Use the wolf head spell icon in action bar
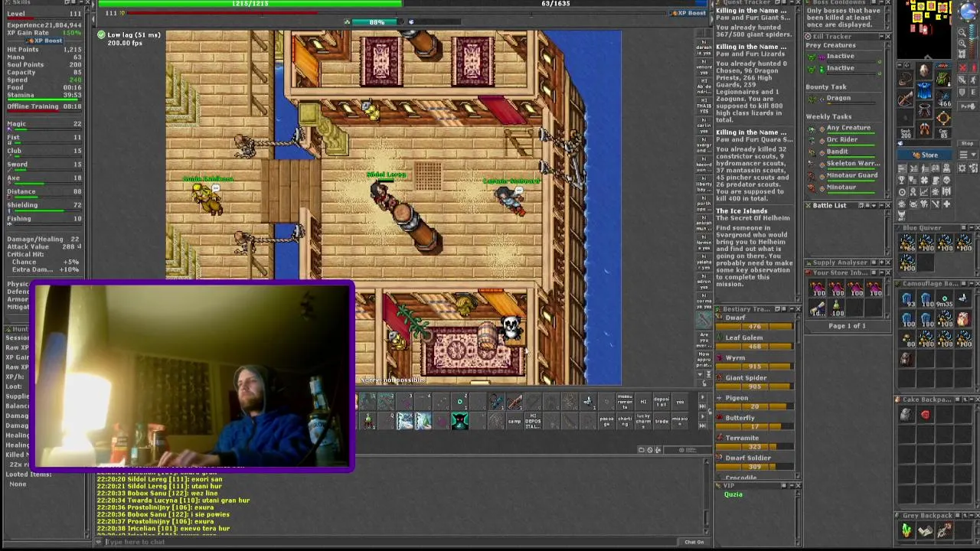Image resolution: width=980 pixels, height=551 pixels. coord(459,421)
